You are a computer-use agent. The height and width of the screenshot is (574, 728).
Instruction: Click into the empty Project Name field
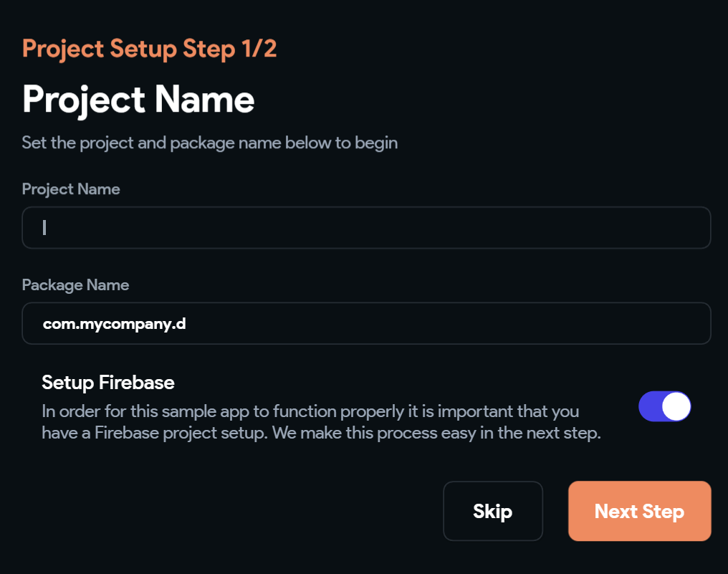tap(365, 228)
